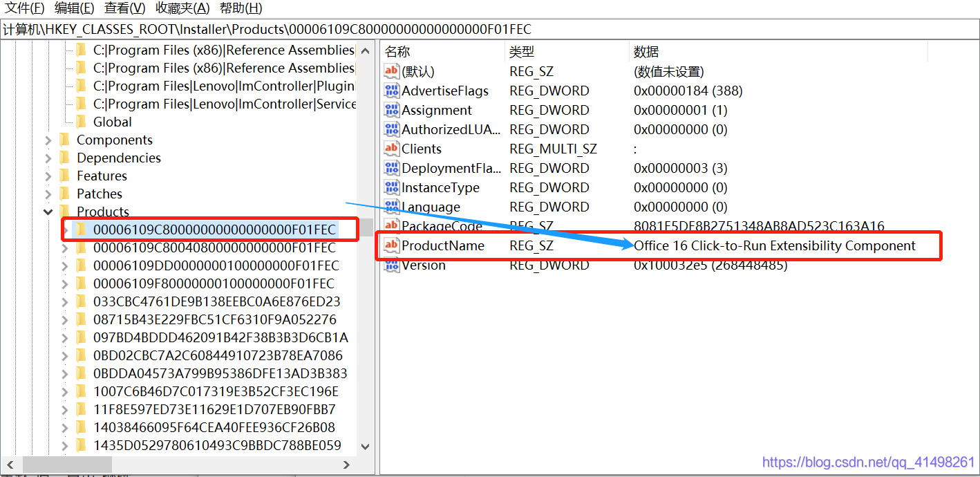The image size is (980, 477).
Task: Open the 文件(F) menu
Action: [25, 8]
